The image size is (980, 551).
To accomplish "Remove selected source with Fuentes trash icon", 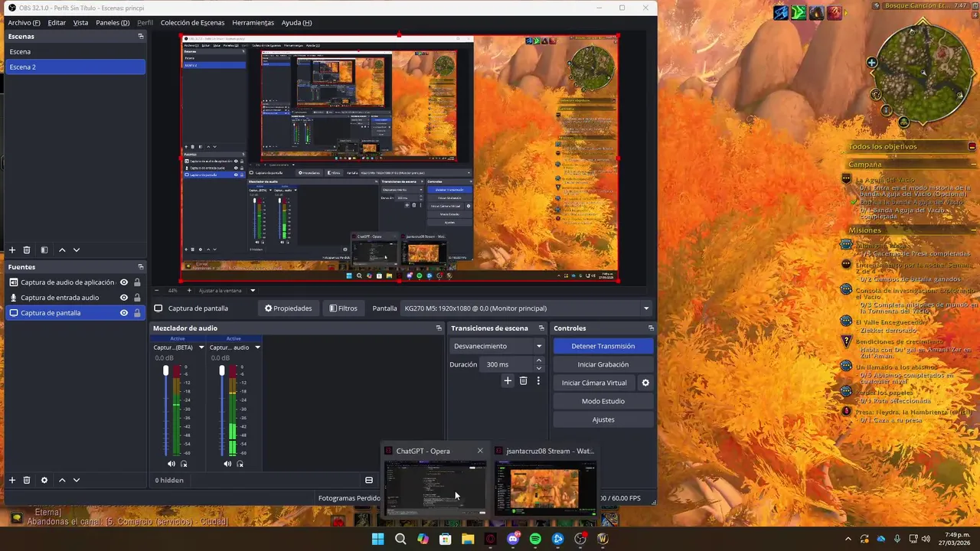I will 27,480.
